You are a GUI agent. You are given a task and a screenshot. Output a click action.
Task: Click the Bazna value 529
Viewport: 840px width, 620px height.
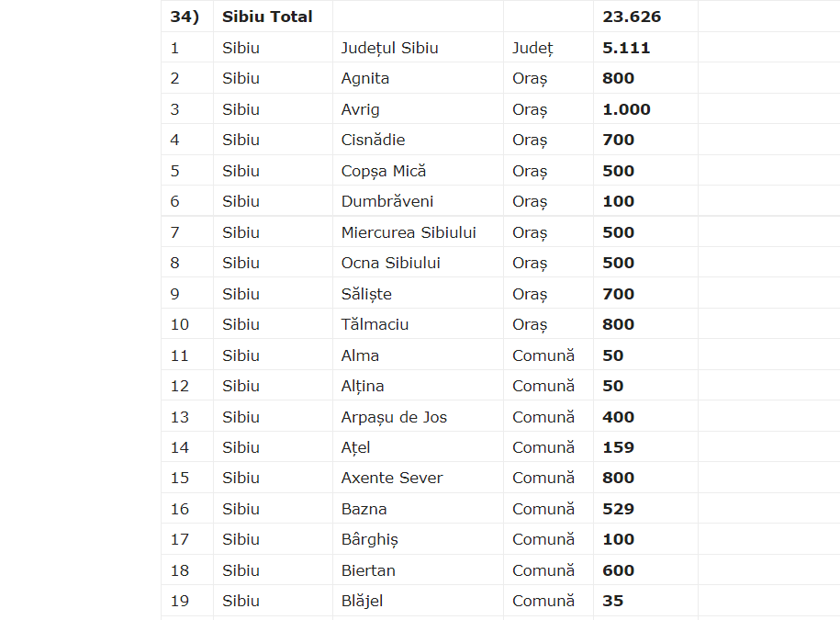(618, 509)
